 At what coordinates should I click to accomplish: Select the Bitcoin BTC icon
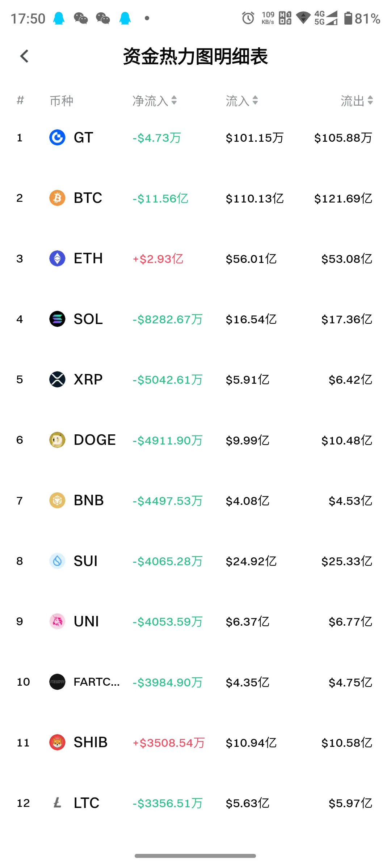[x=57, y=198]
